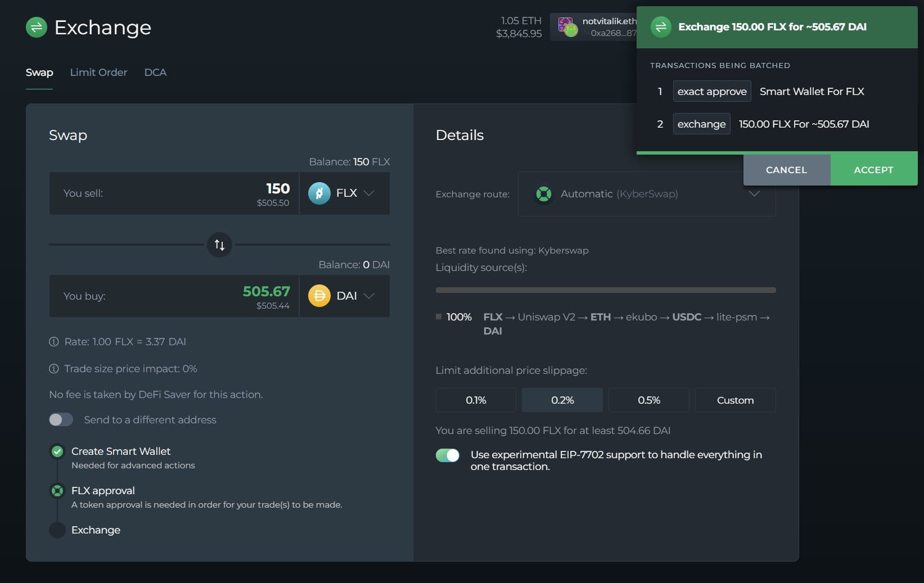Viewport: 924px width, 583px height.
Task: Select 0.5% slippage limit
Action: click(x=649, y=400)
